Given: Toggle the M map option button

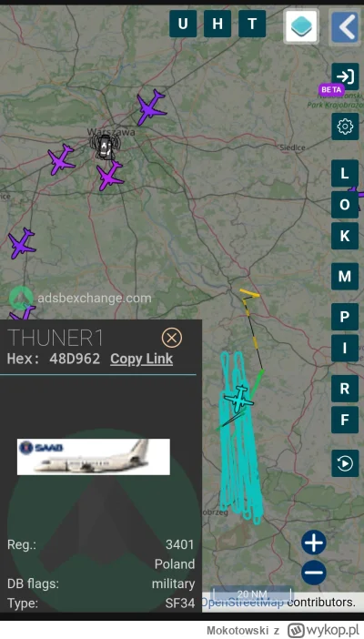Looking at the screenshot, I should tap(345, 277).
